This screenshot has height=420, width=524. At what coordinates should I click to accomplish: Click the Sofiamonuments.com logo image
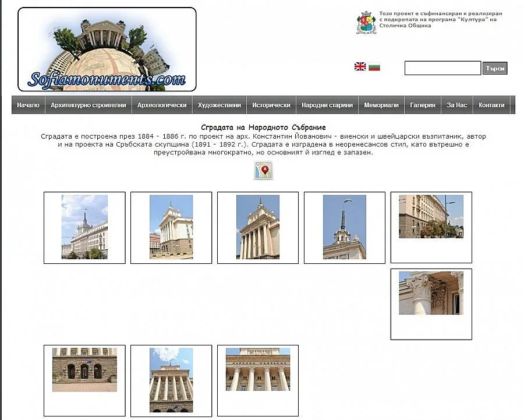[x=107, y=50]
